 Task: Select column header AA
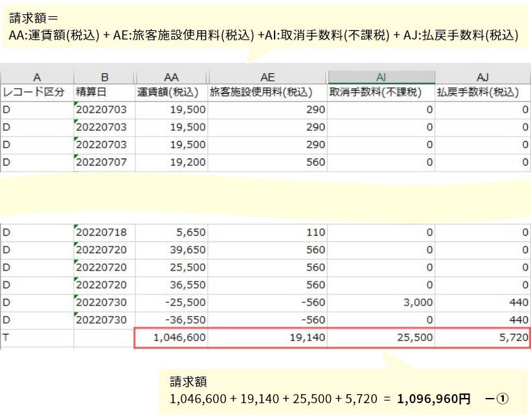click(x=171, y=77)
